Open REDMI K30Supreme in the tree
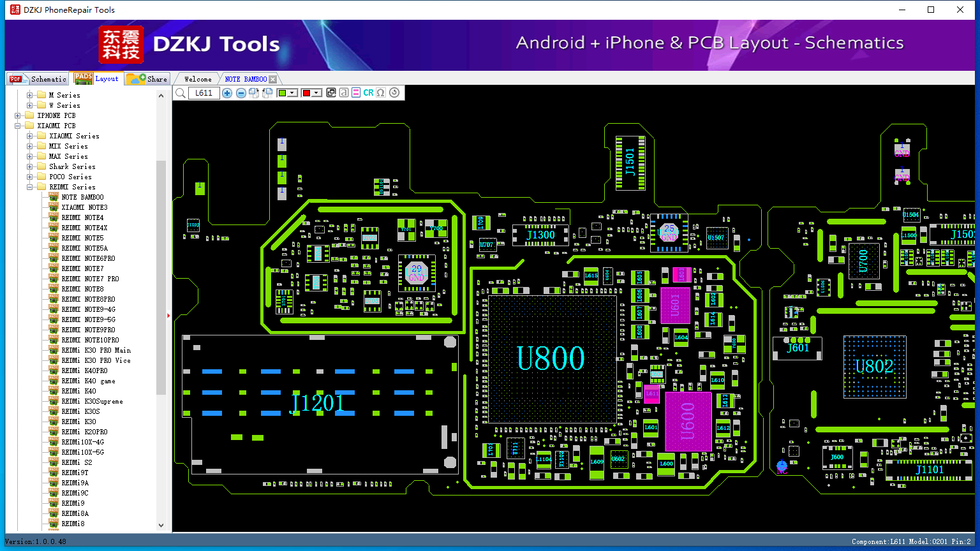This screenshot has height=551, width=980. pos(93,401)
